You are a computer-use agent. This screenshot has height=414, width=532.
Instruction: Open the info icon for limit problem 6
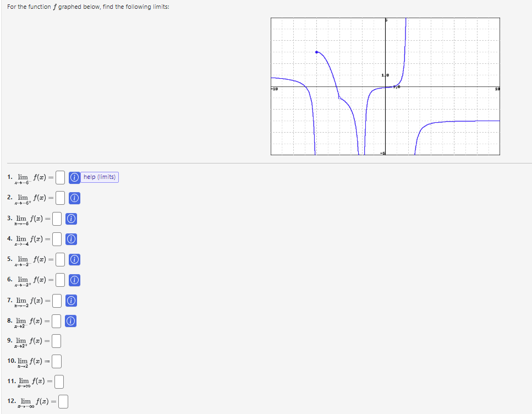[74, 280]
